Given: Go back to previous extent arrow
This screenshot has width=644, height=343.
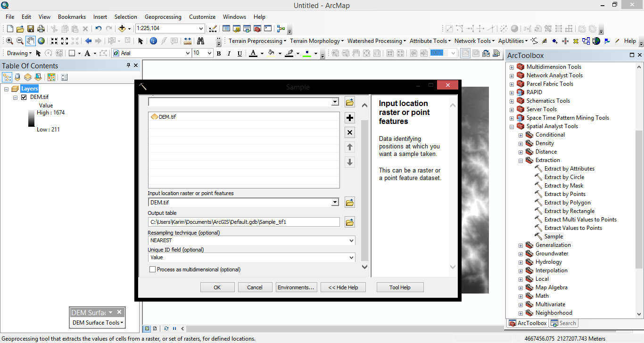Looking at the screenshot, I should (88, 41).
